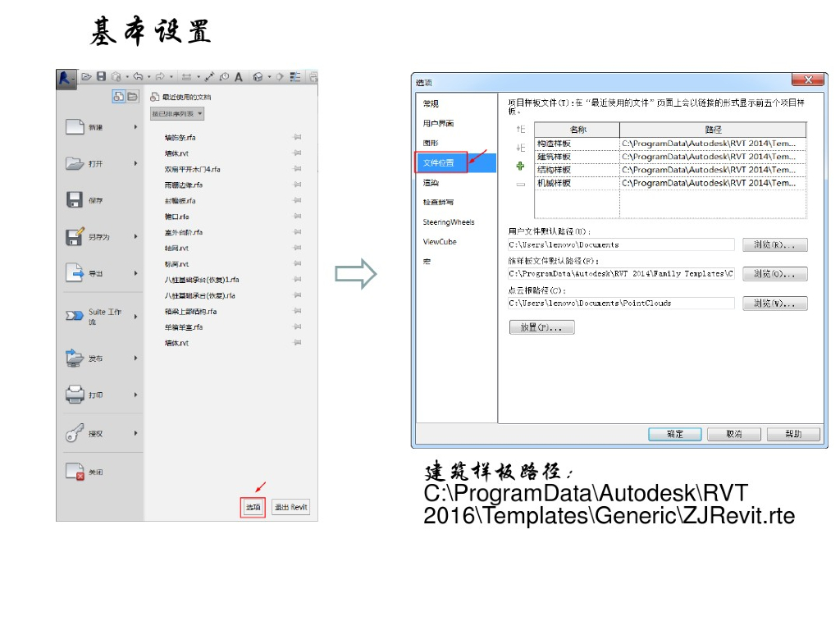Expand the 发布 submenu arrow
The image size is (840, 630).
(135, 358)
